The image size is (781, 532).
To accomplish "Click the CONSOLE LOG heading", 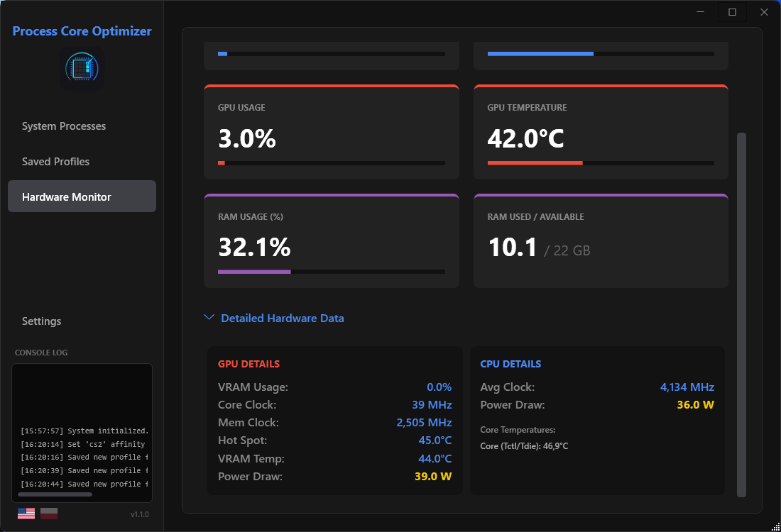I will coord(41,353).
